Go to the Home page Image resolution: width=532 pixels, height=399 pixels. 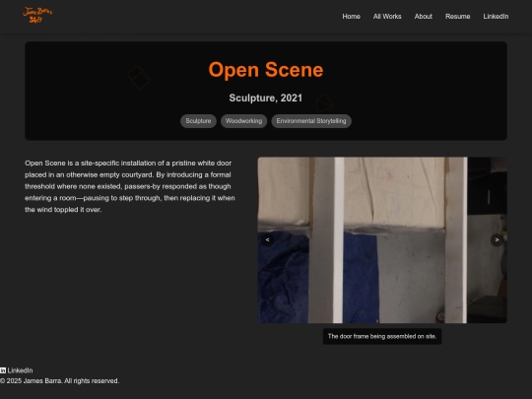tap(351, 17)
